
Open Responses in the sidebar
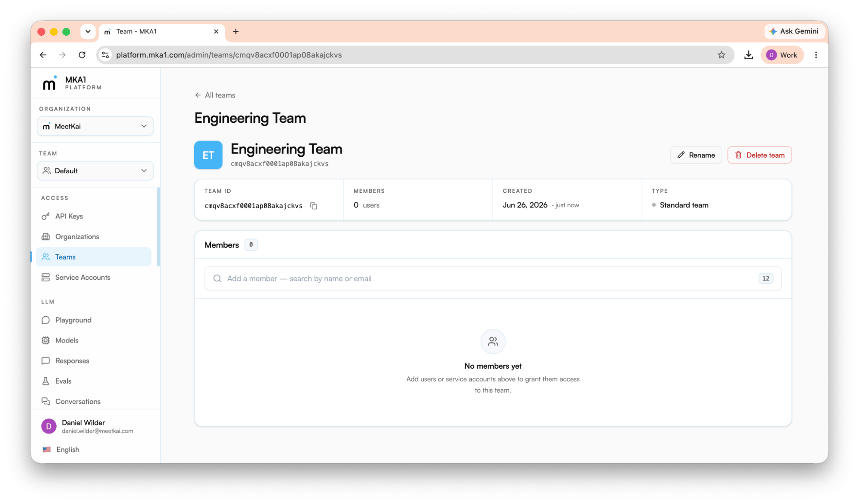click(x=94, y=361)
